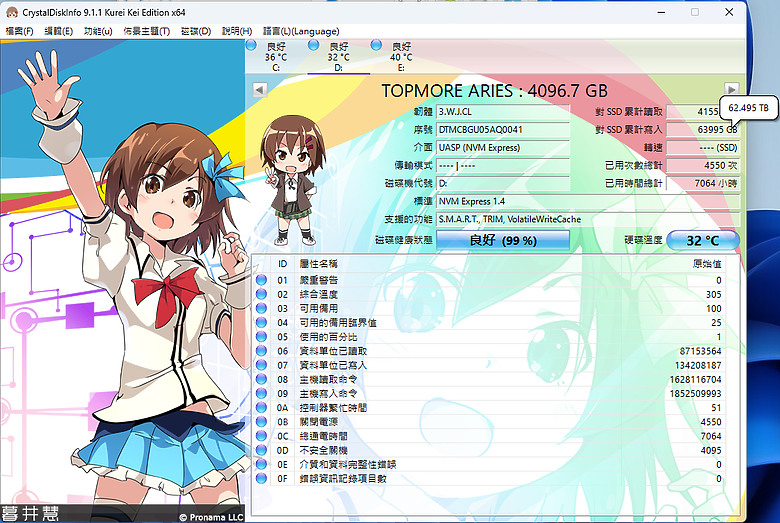The height and width of the screenshot is (523, 780).
Task: Close the CrystalDiskInfo window
Action: pyautogui.click(x=729, y=12)
